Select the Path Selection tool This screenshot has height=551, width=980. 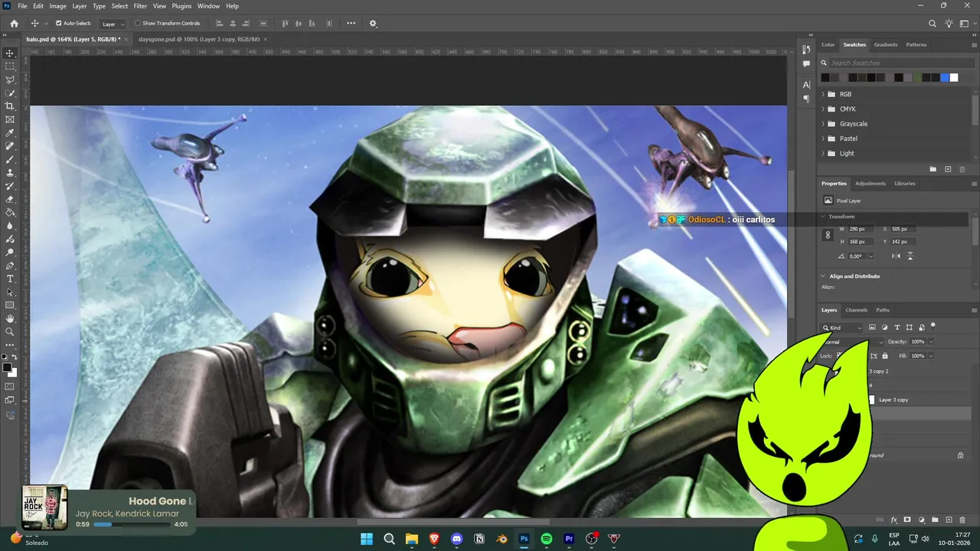point(10,292)
